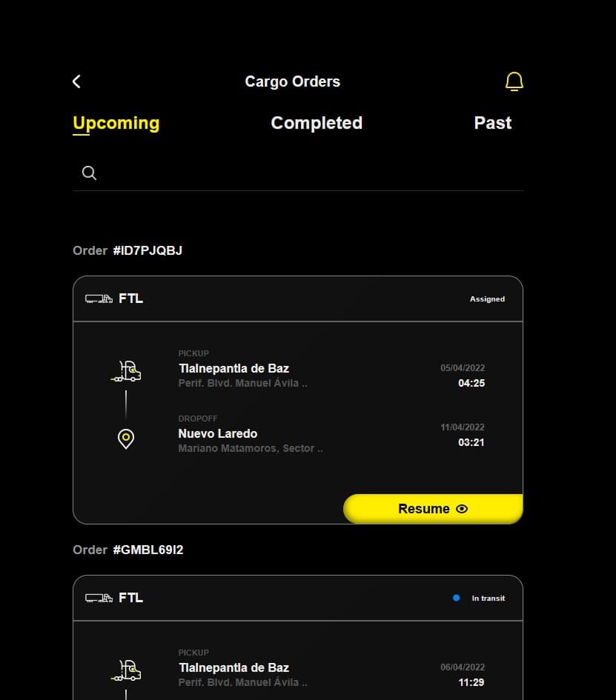Click the eye icon on Resume button
Viewport: 616px width, 700px height.
point(462,509)
